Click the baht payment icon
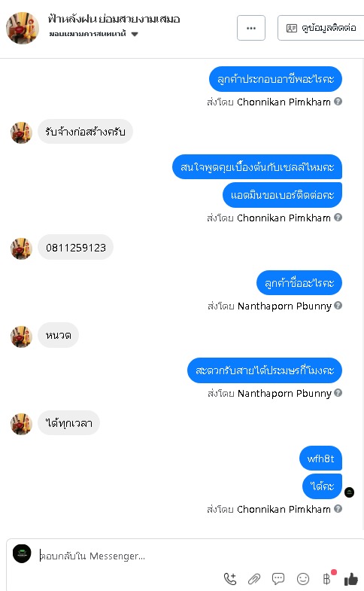Viewport: 364px width, 591px height. 327,578
